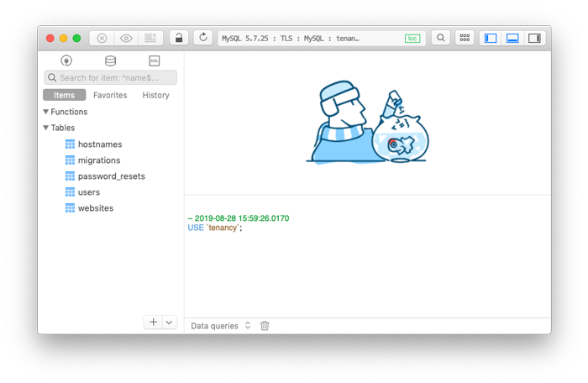Toggle the left sidebar panel
The width and height of the screenshot is (588, 383).
pos(491,39)
